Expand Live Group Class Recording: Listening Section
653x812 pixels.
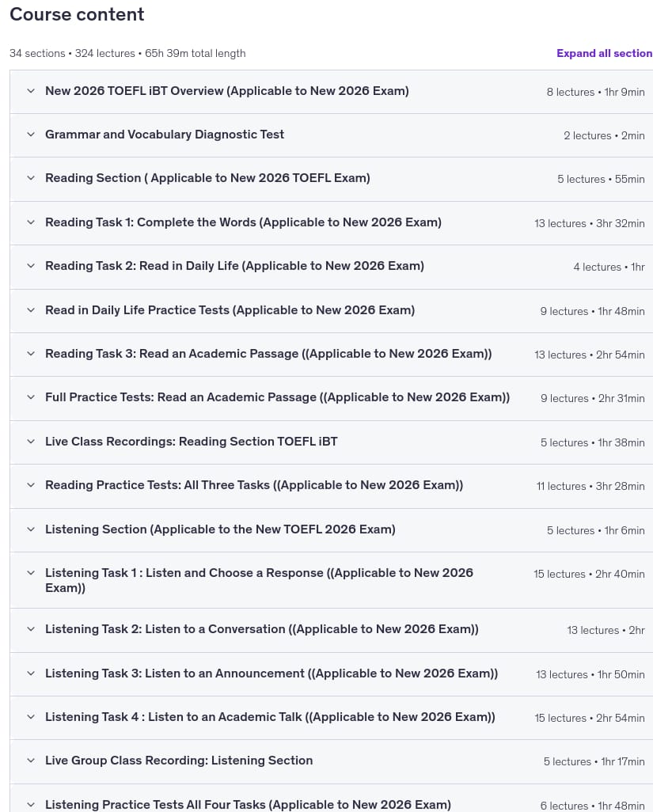tap(31, 761)
